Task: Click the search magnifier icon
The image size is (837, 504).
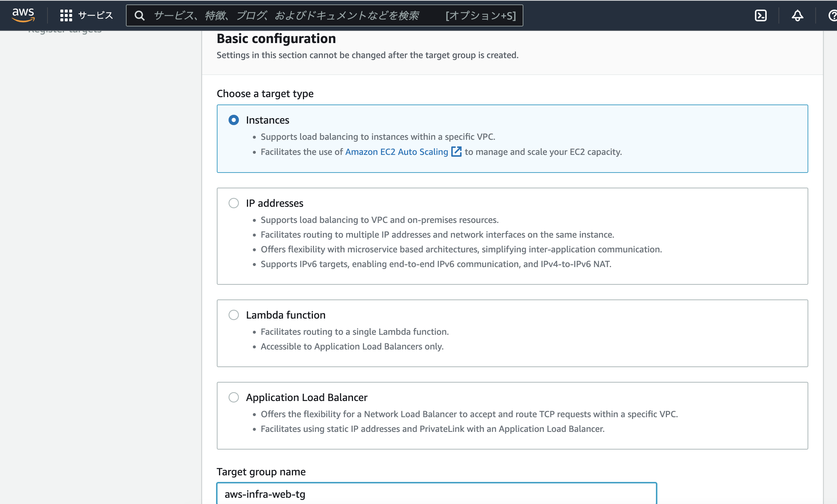Action: click(x=139, y=15)
